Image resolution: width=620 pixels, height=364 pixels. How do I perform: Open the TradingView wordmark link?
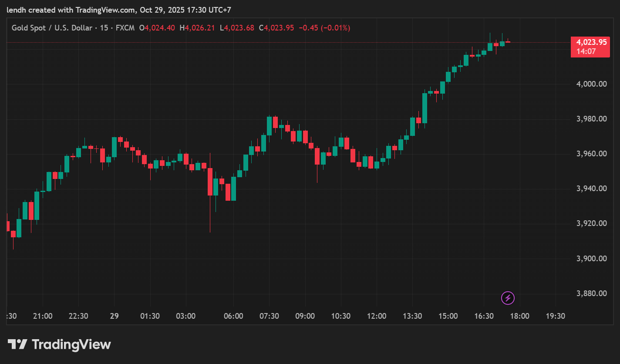coord(71,345)
